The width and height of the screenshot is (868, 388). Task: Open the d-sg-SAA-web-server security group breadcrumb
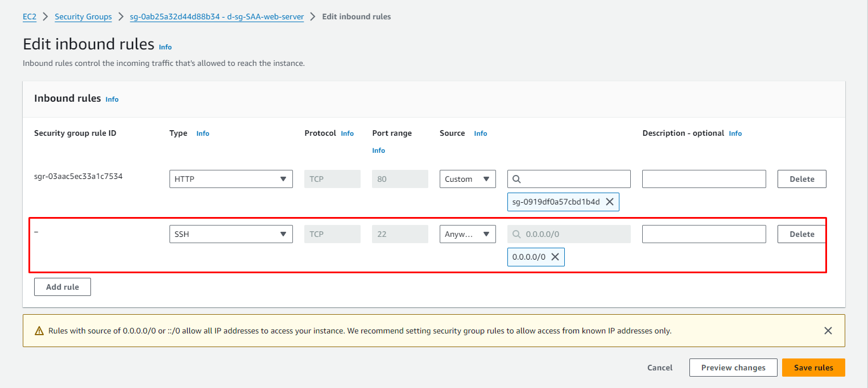[217, 16]
